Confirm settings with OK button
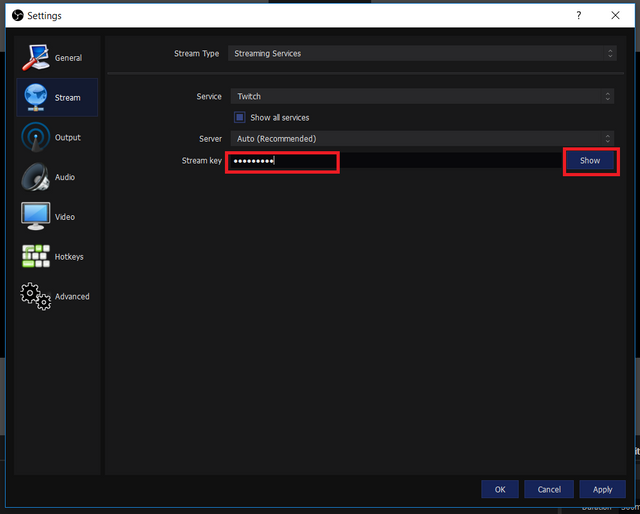The image size is (640, 514). tap(500, 489)
